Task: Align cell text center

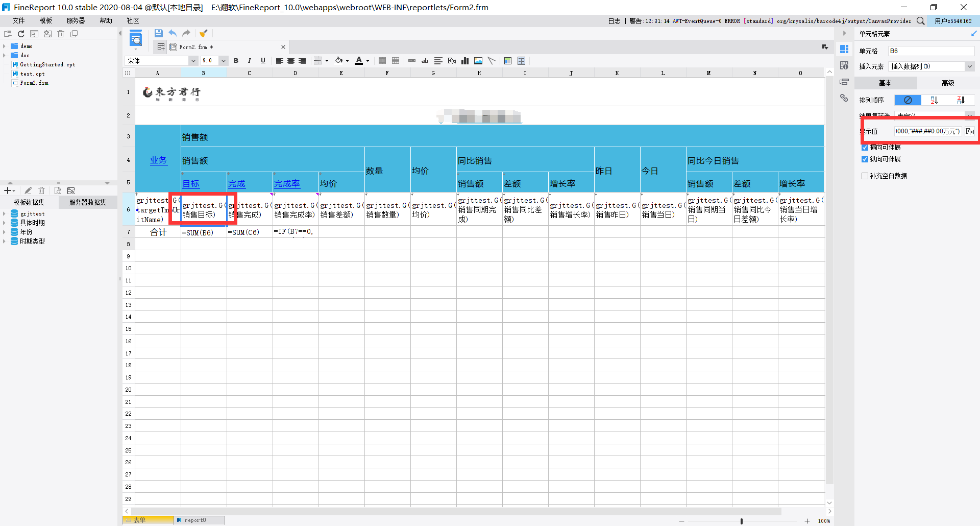Action: point(291,61)
